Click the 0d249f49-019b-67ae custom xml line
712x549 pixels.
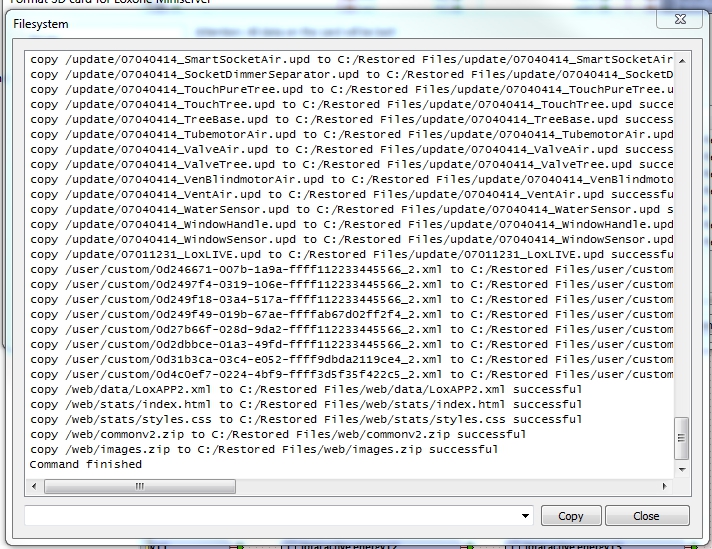coord(351,315)
